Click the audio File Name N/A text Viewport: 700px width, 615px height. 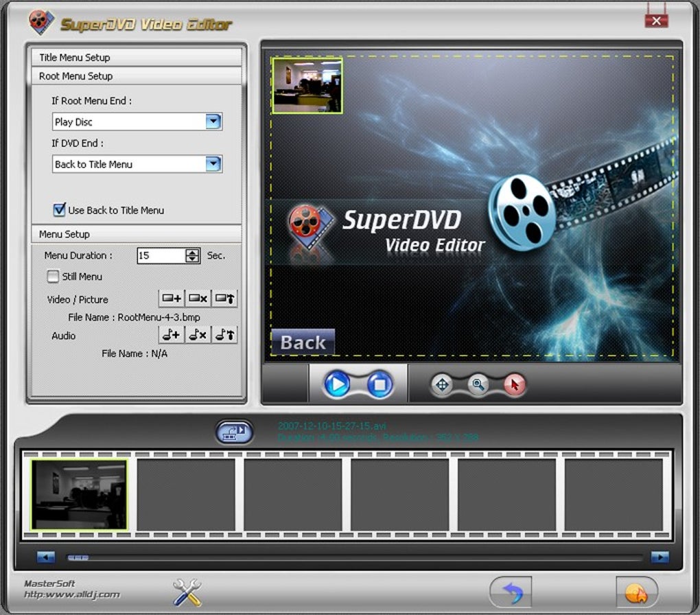coord(135,353)
